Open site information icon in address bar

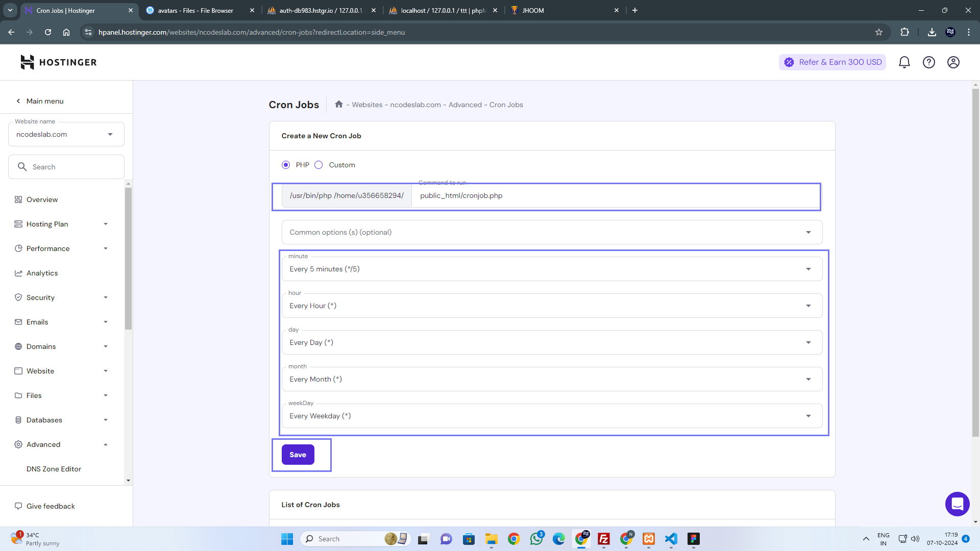pos(88,32)
